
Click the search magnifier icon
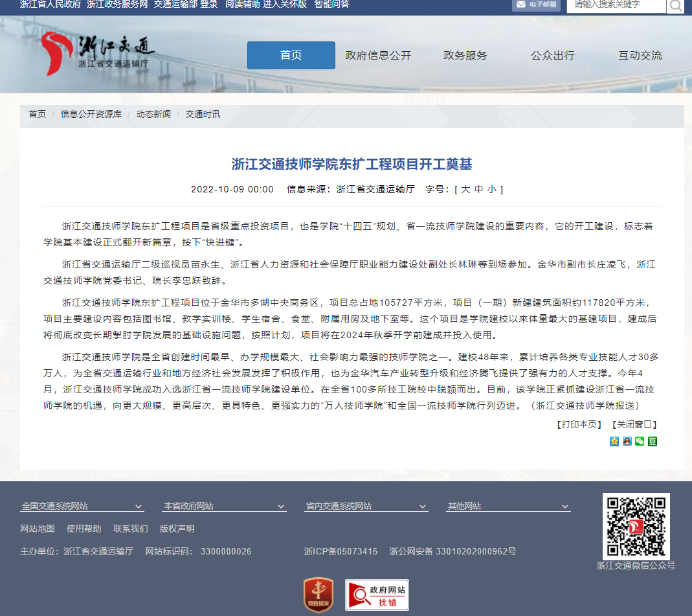675,5
